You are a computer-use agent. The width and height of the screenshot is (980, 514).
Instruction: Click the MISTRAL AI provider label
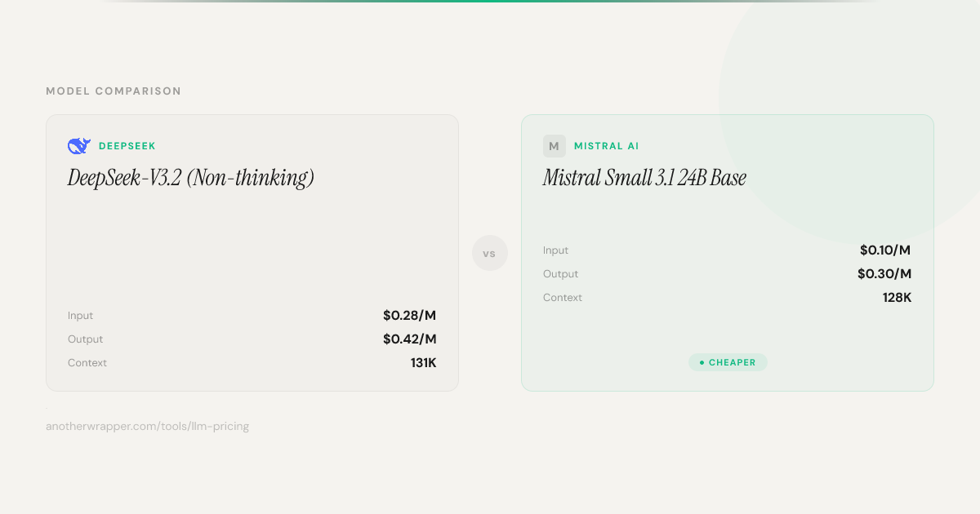(x=606, y=146)
